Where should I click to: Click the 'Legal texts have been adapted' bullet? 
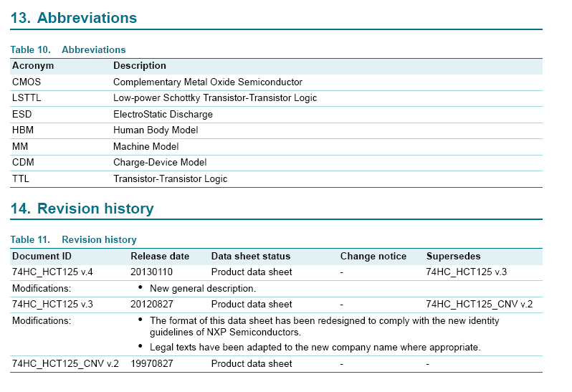pos(315,347)
